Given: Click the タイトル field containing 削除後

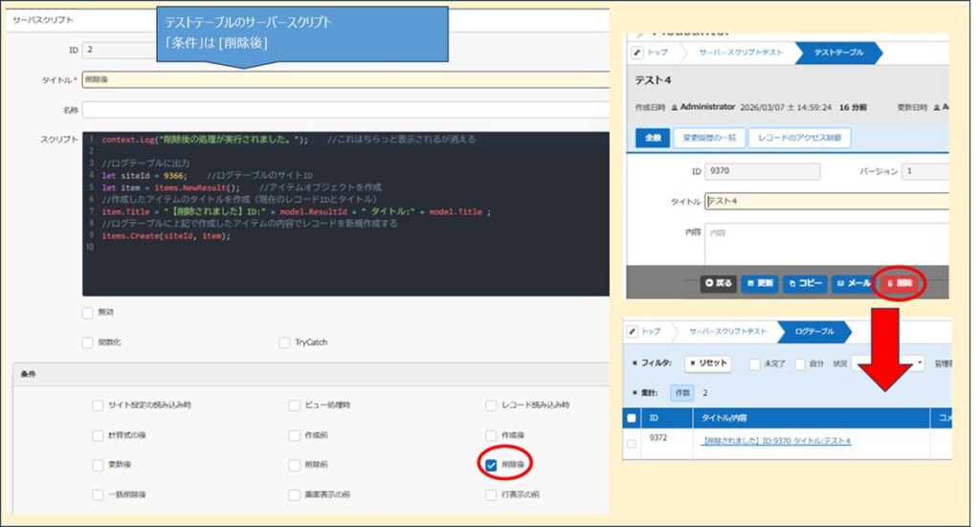Looking at the screenshot, I should pos(345,79).
